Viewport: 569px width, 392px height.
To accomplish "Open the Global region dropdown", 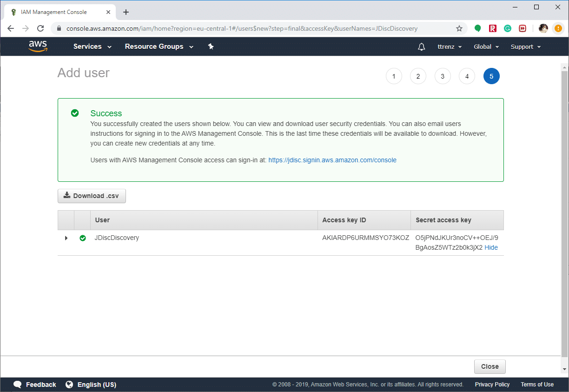I will click(486, 47).
